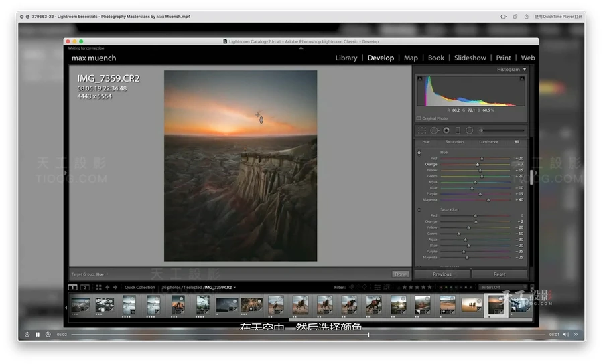Open the filmstrip grid view icon
603x364 pixels.
[98, 287]
